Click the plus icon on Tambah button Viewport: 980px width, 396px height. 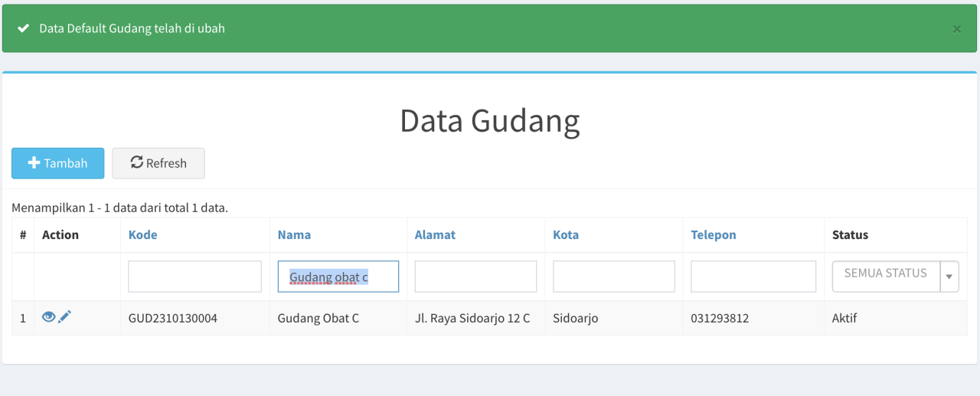point(34,163)
